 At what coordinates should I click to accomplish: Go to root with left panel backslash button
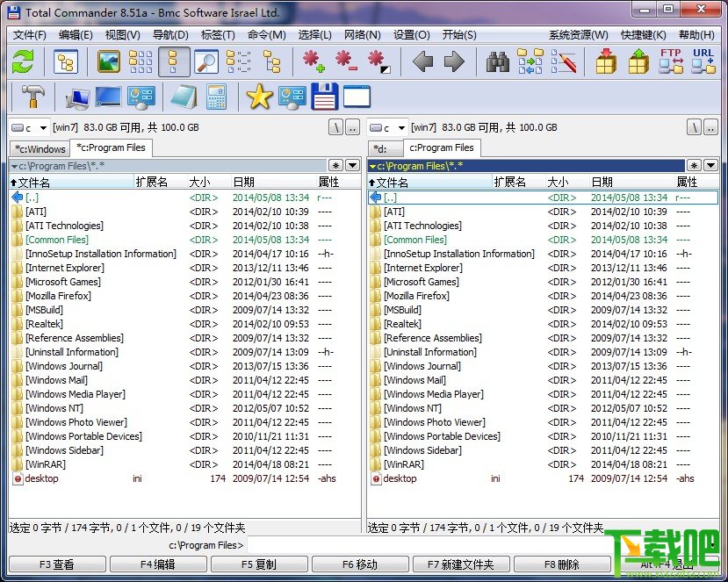click(335, 127)
